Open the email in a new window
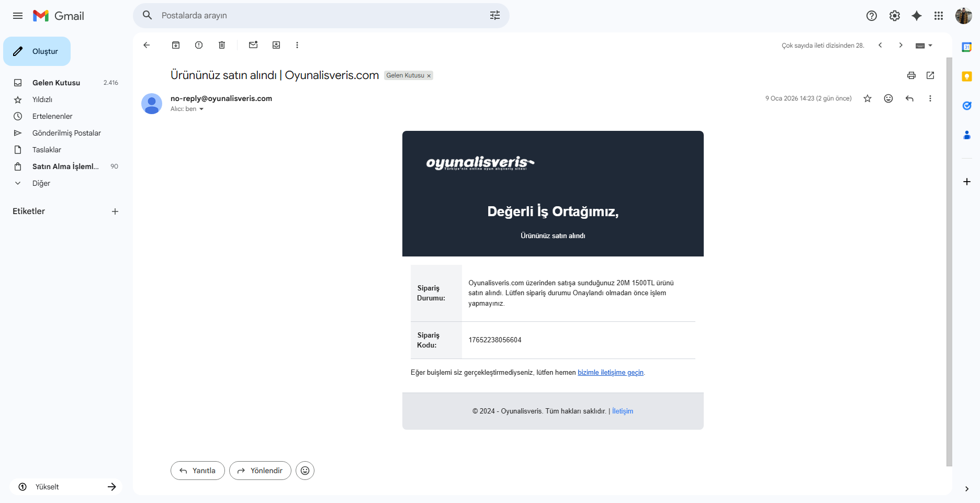Viewport: 980px width, 503px height. point(930,75)
